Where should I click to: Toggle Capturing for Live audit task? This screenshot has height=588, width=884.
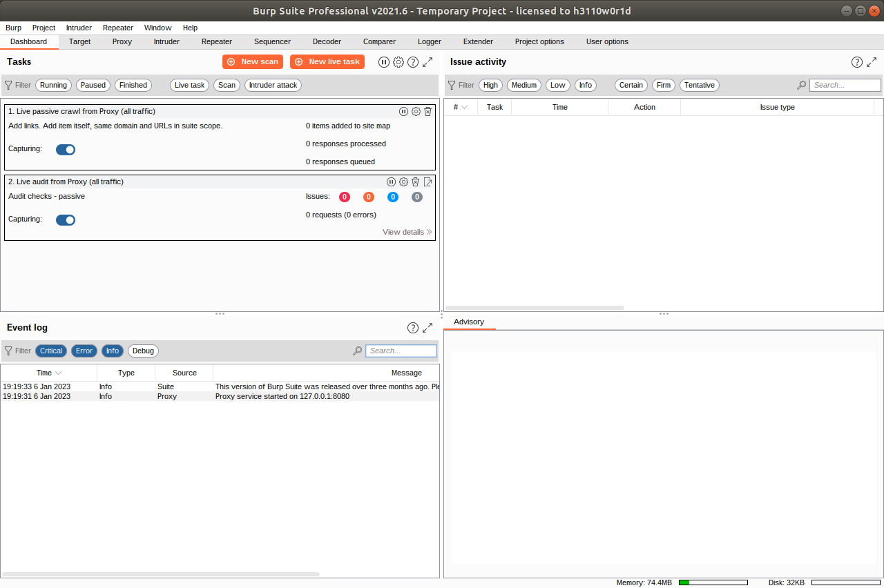[x=66, y=220]
